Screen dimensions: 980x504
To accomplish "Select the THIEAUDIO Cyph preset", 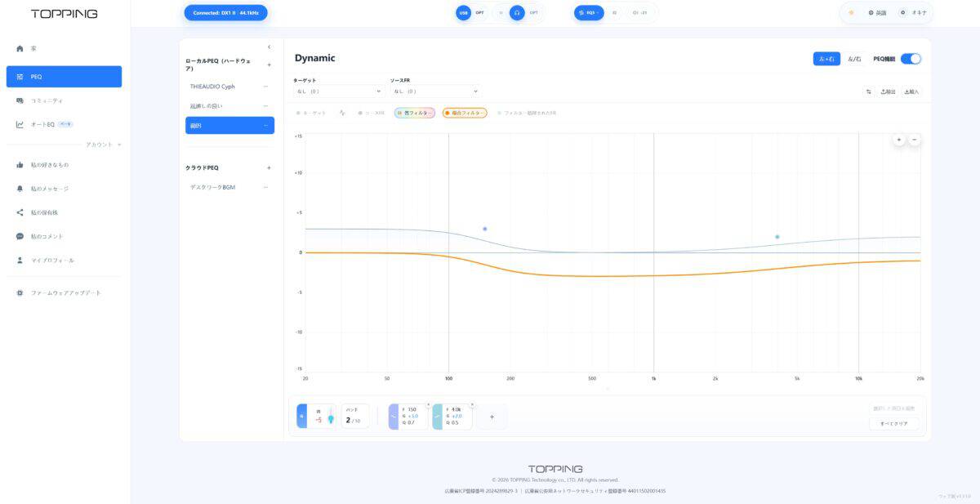I will coord(229,86).
